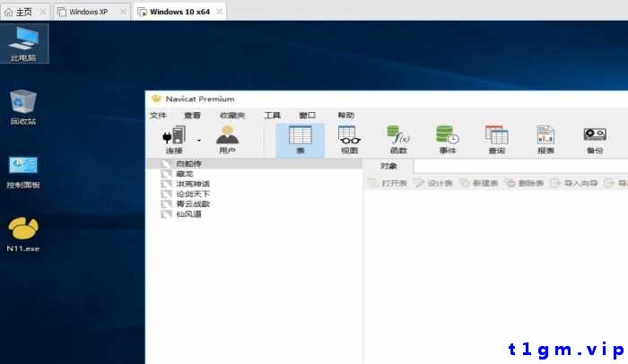This screenshot has width=628, height=364.
Task: Click the 打开表 open table button
Action: point(388,183)
